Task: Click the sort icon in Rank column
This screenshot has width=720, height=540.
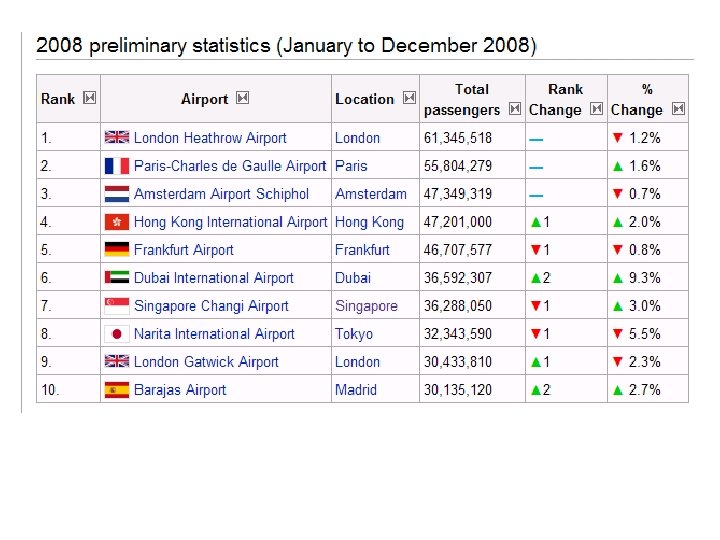Action: tap(89, 98)
